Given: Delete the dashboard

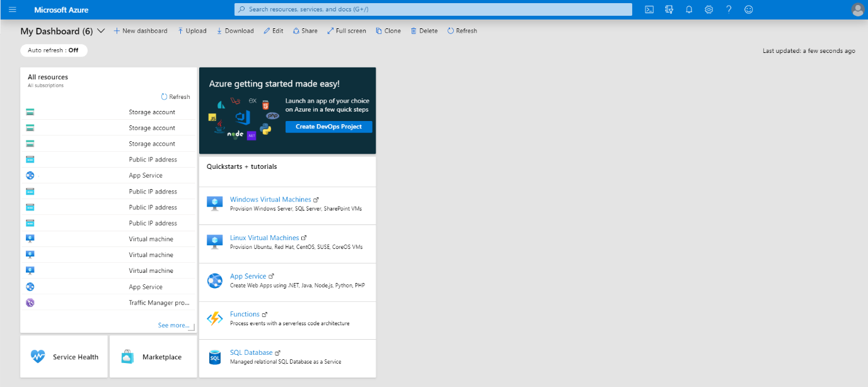Looking at the screenshot, I should point(424,31).
